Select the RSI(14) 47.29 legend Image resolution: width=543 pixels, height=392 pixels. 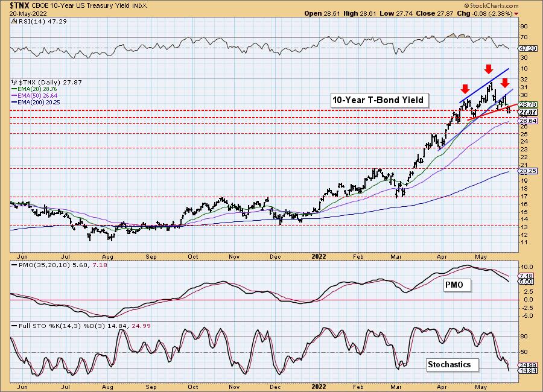39,21
